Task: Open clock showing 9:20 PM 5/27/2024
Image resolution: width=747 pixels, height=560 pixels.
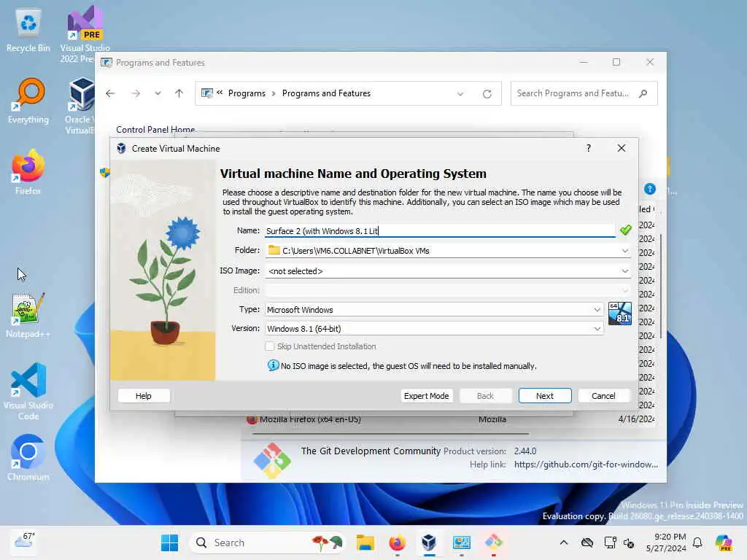Action: pyautogui.click(x=667, y=542)
